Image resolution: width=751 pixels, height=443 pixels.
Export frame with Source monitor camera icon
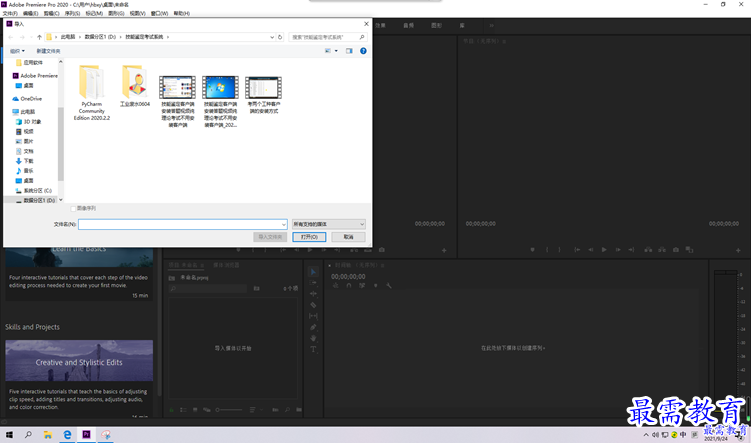(x=382, y=250)
